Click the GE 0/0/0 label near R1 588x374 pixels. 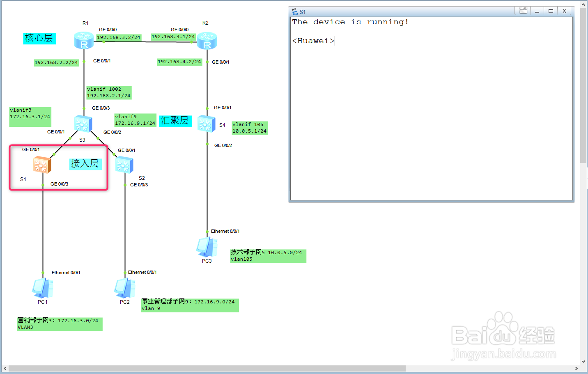point(108,30)
